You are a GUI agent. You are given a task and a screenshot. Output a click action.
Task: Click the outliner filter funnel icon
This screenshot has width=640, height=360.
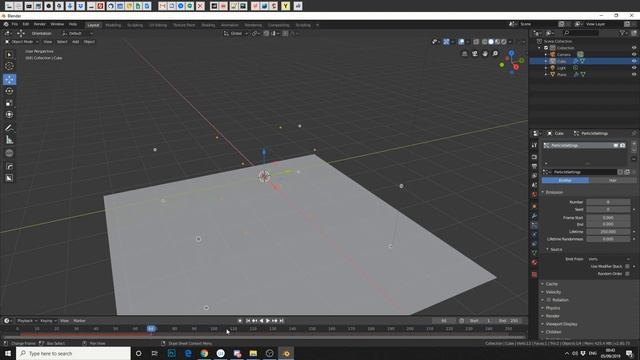pyautogui.click(x=622, y=33)
